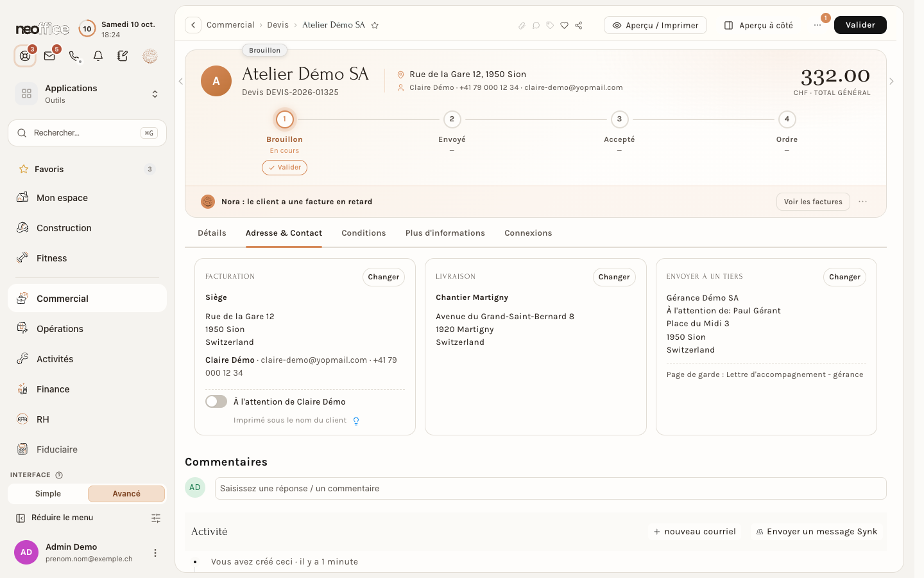The height and width of the screenshot is (578, 924).
Task: Click the speech bubble comments icon
Action: (536, 25)
